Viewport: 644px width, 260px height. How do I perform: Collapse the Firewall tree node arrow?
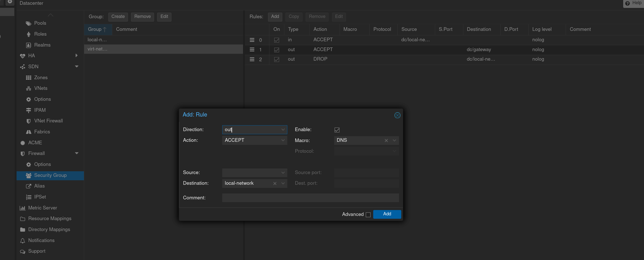(76, 153)
